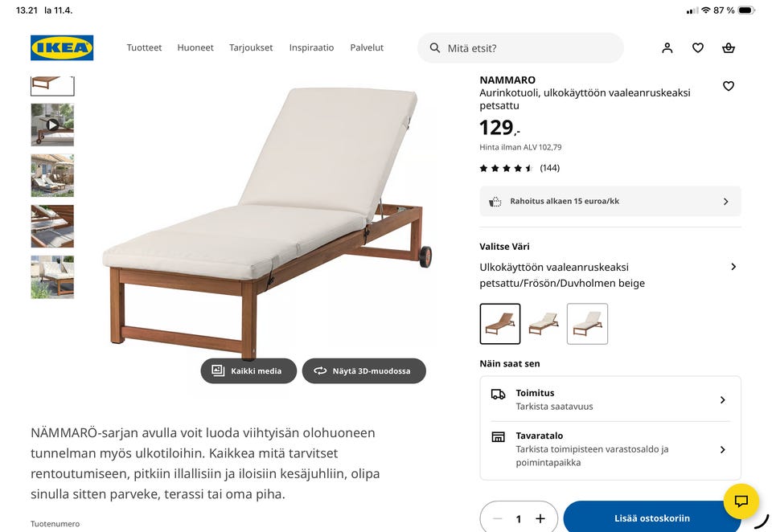This screenshot has height=532, width=772.
Task: Click Näytä 3D-muodossa button
Action: click(363, 371)
